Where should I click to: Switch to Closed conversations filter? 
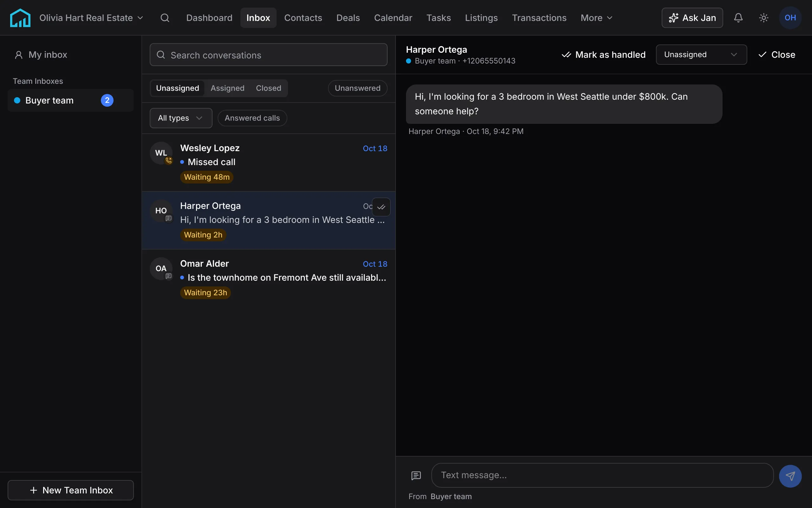[x=268, y=88]
